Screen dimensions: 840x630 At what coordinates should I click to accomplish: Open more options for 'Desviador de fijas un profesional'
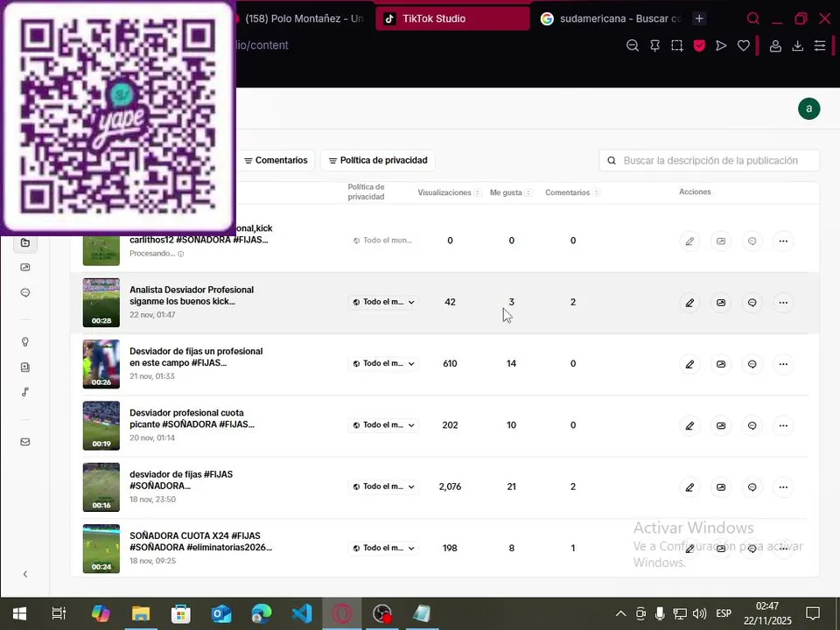click(783, 364)
